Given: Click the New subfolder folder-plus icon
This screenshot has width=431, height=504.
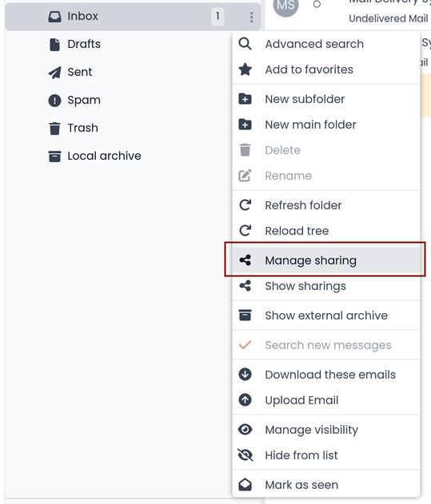Looking at the screenshot, I should (245, 99).
